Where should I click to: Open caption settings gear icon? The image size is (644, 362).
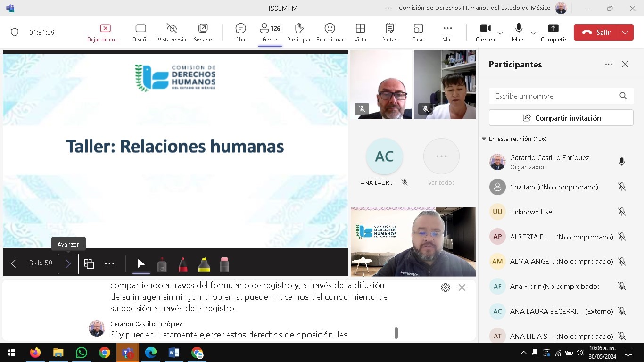click(x=445, y=288)
